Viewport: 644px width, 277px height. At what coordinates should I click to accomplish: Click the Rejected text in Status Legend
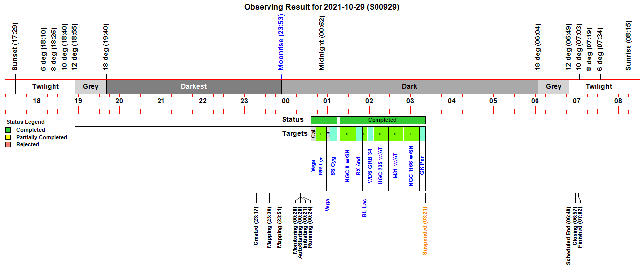point(28,144)
